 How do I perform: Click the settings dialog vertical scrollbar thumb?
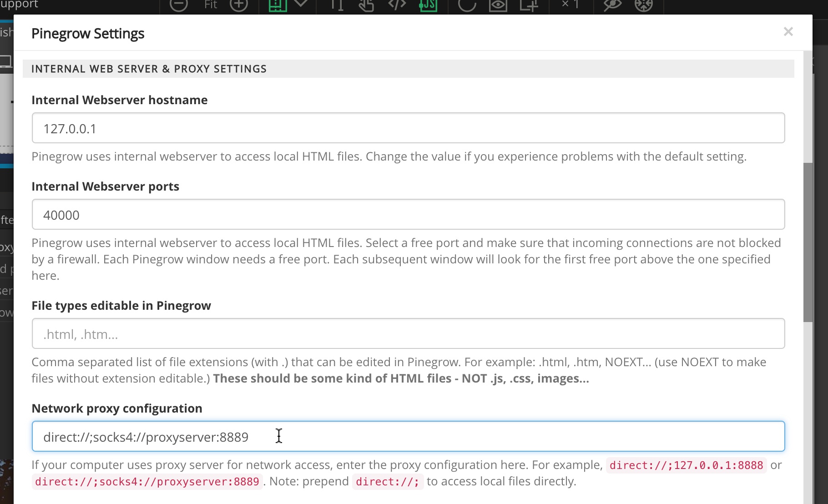808,242
